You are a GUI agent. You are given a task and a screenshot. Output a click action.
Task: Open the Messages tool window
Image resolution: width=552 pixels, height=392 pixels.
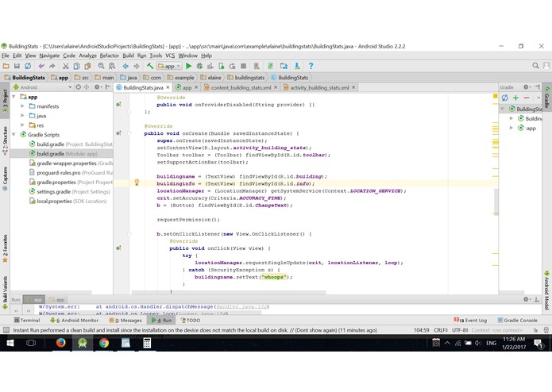125,321
